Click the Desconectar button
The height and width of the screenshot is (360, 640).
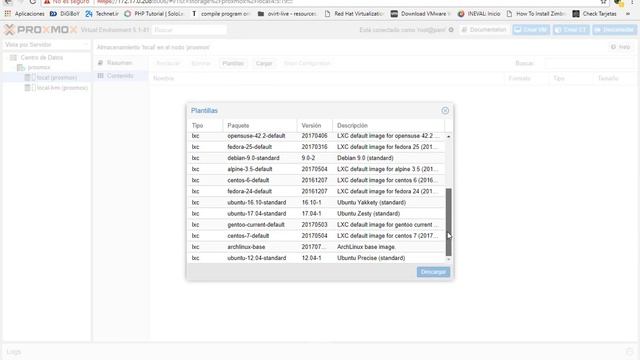[615, 30]
